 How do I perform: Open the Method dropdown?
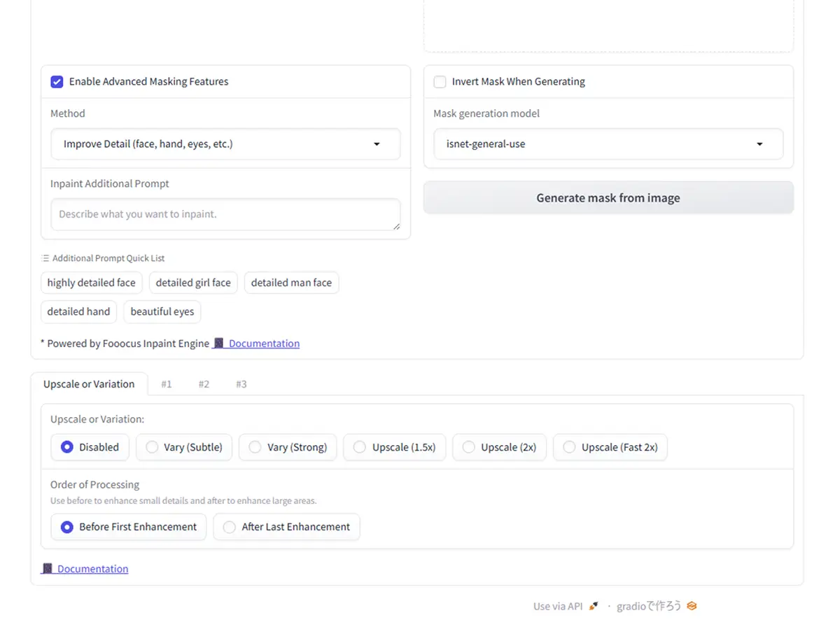225,144
